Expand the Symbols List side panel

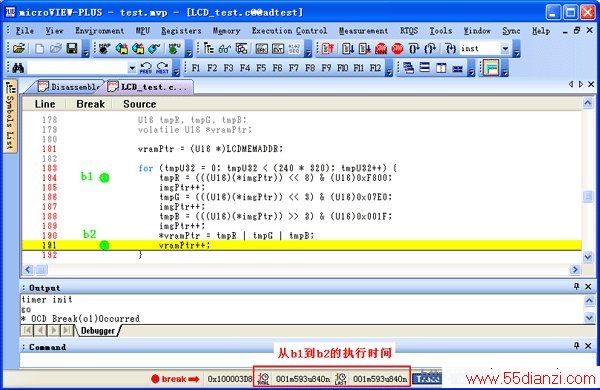click(10, 116)
